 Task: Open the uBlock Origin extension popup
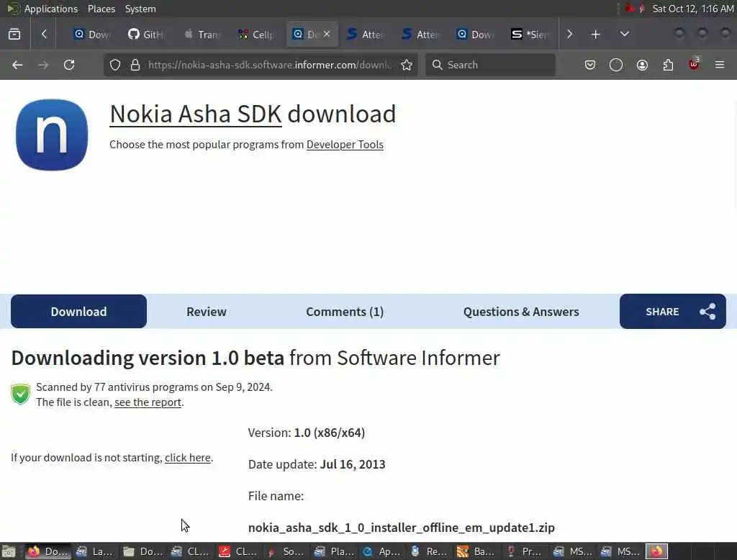[694, 65]
